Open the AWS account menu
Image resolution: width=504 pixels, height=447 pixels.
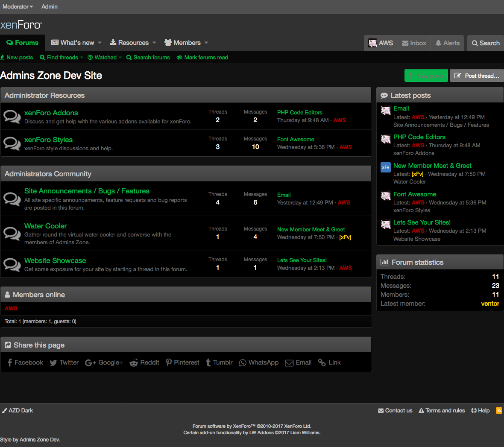381,43
